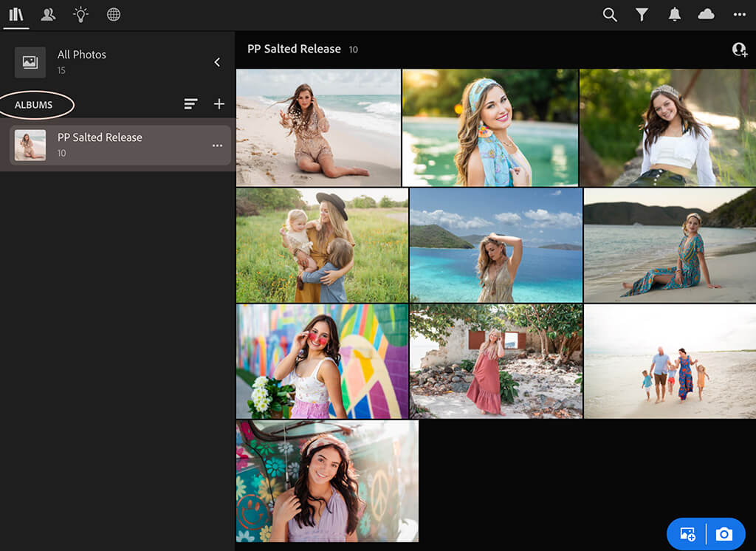Screen dimensions: 756x551
Task: Open the top-right more options menu
Action: coord(739,14)
